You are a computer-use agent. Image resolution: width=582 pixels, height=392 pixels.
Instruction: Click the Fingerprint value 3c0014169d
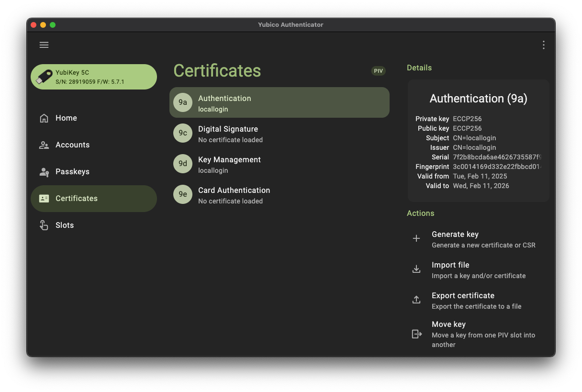point(497,167)
